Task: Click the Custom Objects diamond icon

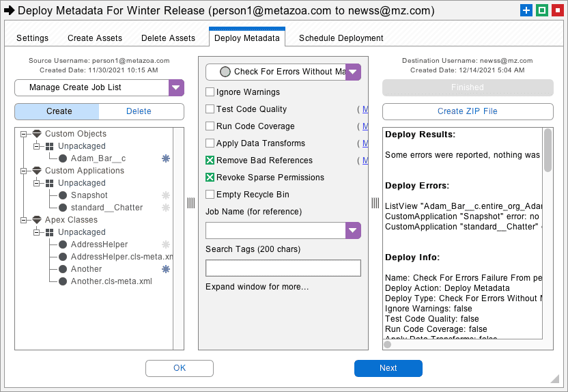Action: 37,134
